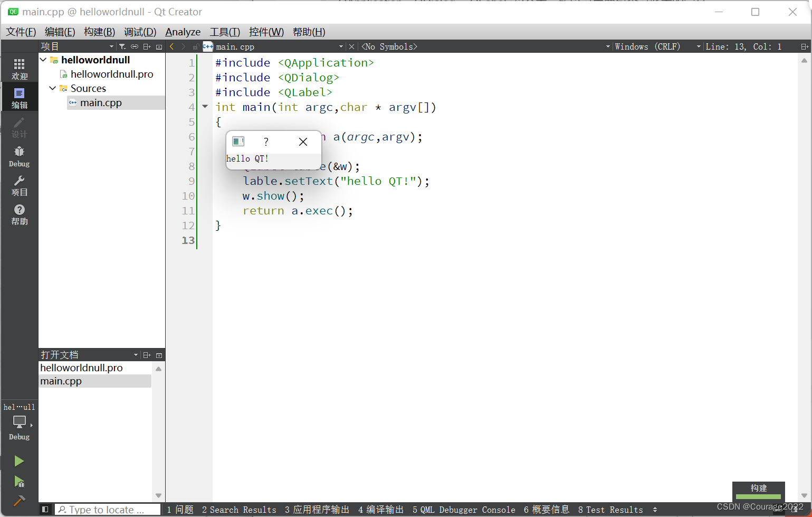812x517 pixels.
Task: Go forward in editor navigation history
Action: (184, 46)
